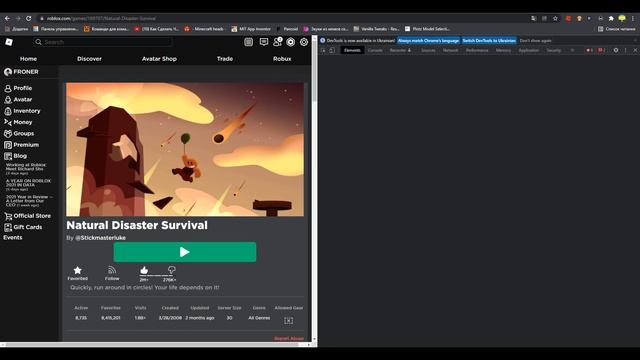Switch to the Memory tab in DevTools

[x=503, y=50]
